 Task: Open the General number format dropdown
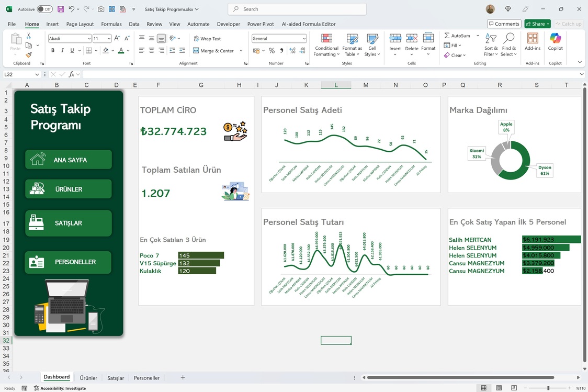tap(304, 39)
